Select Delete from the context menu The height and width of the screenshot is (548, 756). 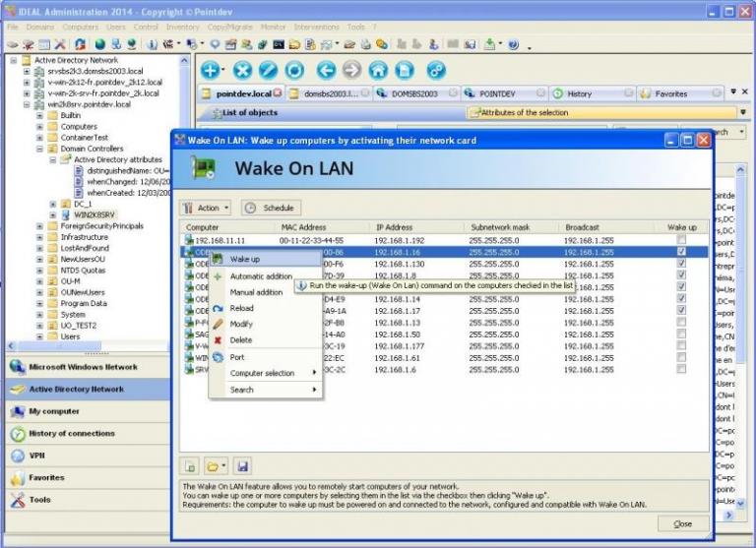[x=241, y=339]
